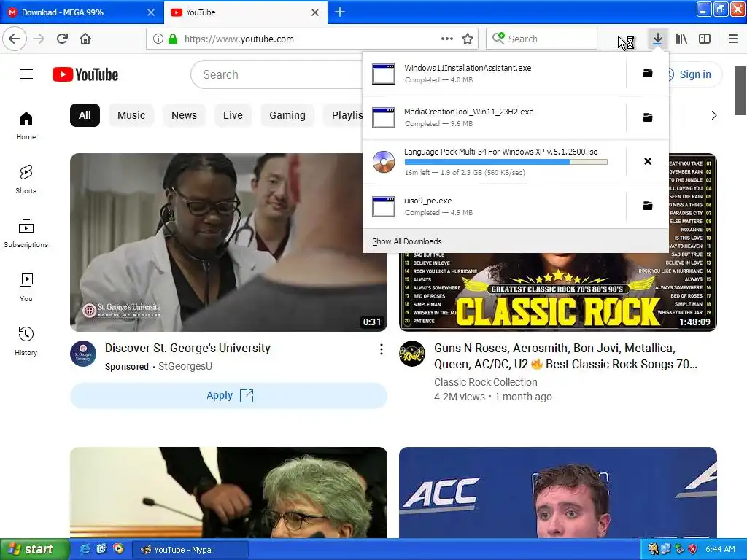Open Shorts in YouTube sidebar

point(26,179)
